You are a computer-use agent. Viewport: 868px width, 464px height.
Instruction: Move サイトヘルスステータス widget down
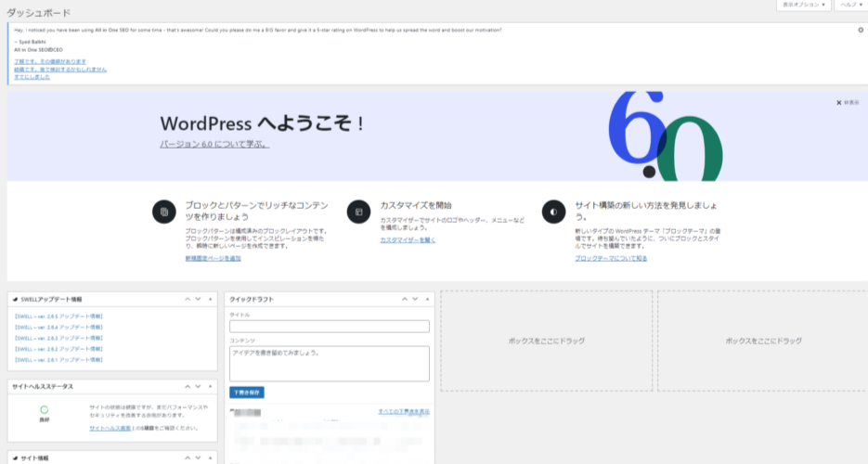tap(198, 387)
